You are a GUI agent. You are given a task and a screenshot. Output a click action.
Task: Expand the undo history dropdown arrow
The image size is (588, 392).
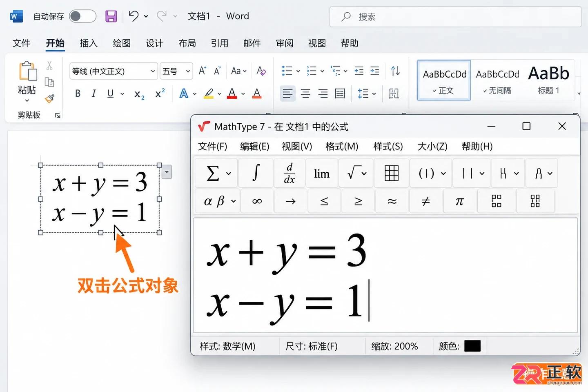146,17
